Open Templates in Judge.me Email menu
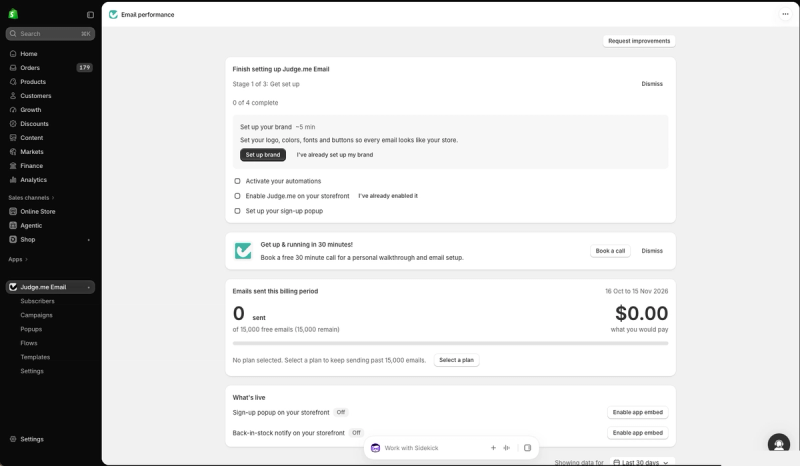This screenshot has height=466, width=800. (35, 357)
